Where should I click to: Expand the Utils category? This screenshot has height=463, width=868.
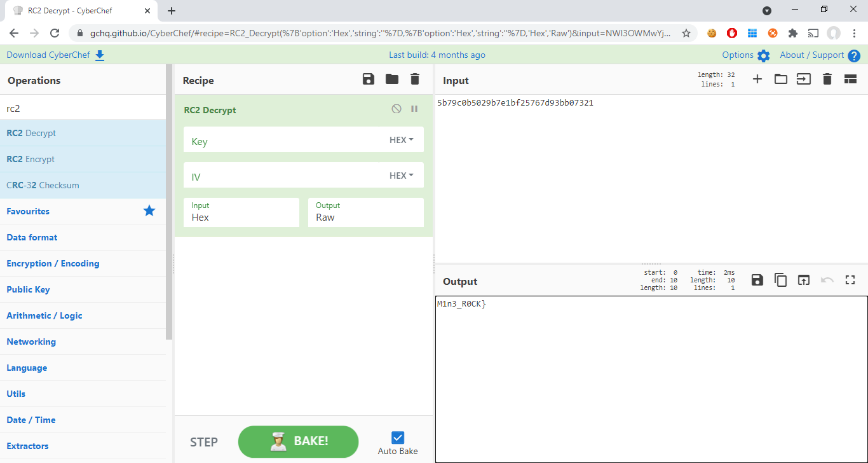point(83,394)
